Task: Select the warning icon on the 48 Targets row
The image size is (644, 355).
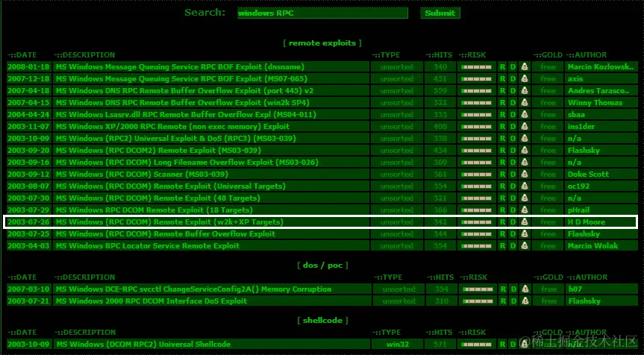Action: (524, 198)
